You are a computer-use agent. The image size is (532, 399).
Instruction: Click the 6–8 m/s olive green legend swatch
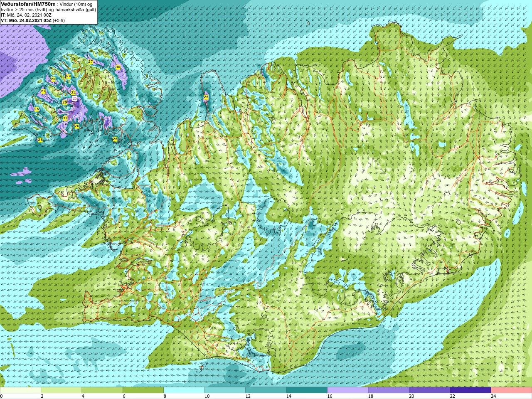[143, 390]
